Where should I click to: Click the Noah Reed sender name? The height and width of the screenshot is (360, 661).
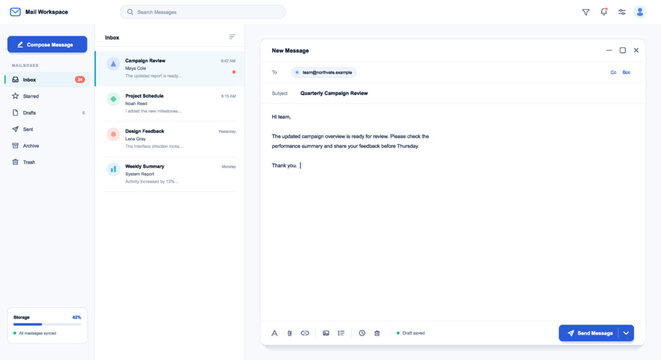(x=136, y=103)
